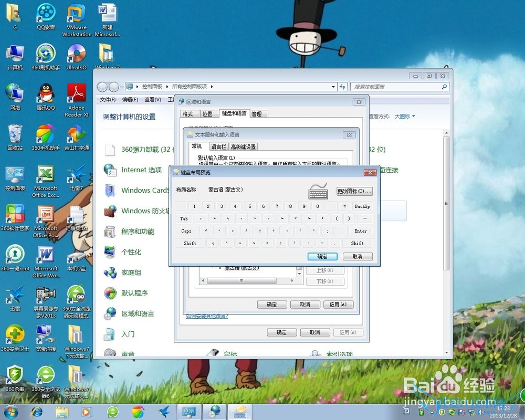Open 程序和功能 control panel item
The height and width of the screenshot is (420, 525).
tap(129, 232)
